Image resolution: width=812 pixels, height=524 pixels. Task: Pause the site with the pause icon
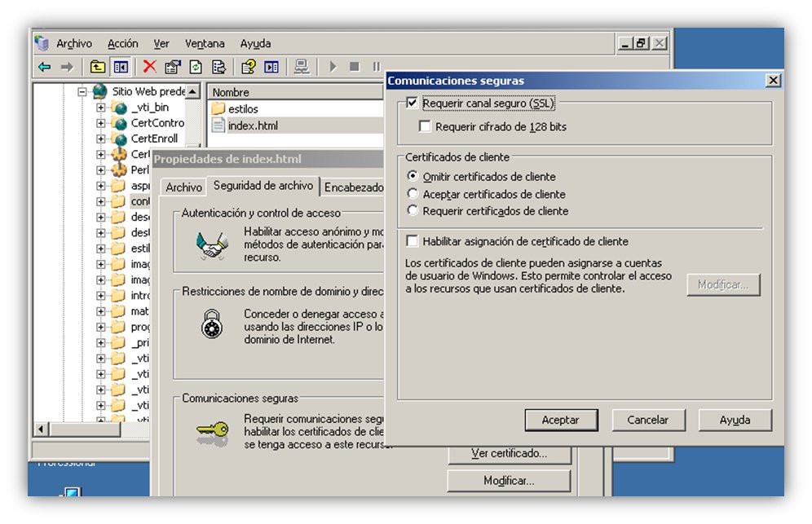(x=377, y=67)
